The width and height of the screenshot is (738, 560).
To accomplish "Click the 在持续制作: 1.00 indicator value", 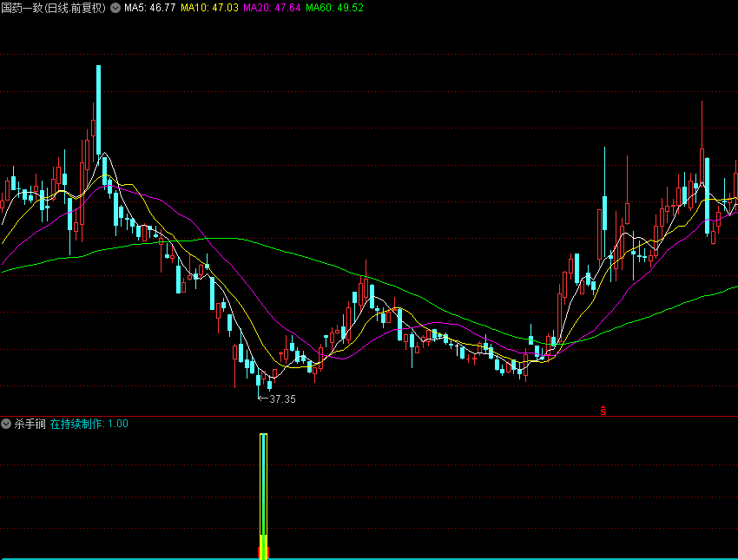I will tap(89, 424).
